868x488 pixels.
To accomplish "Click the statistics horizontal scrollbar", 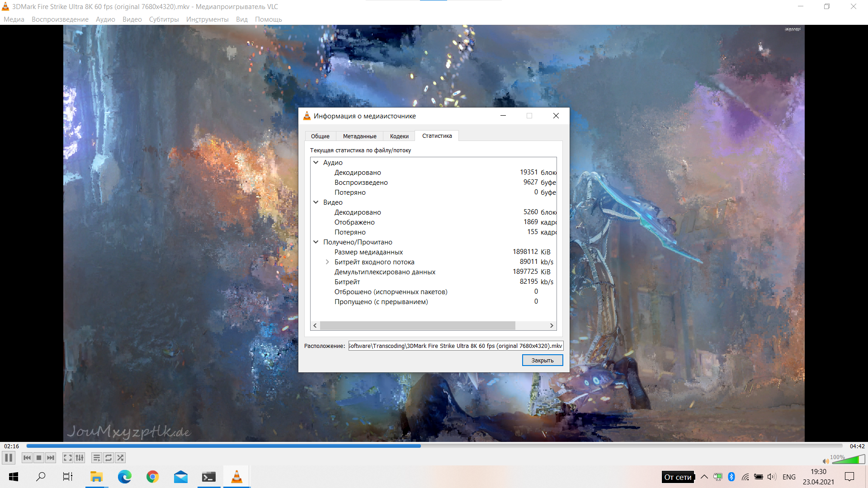I will tap(417, 325).
